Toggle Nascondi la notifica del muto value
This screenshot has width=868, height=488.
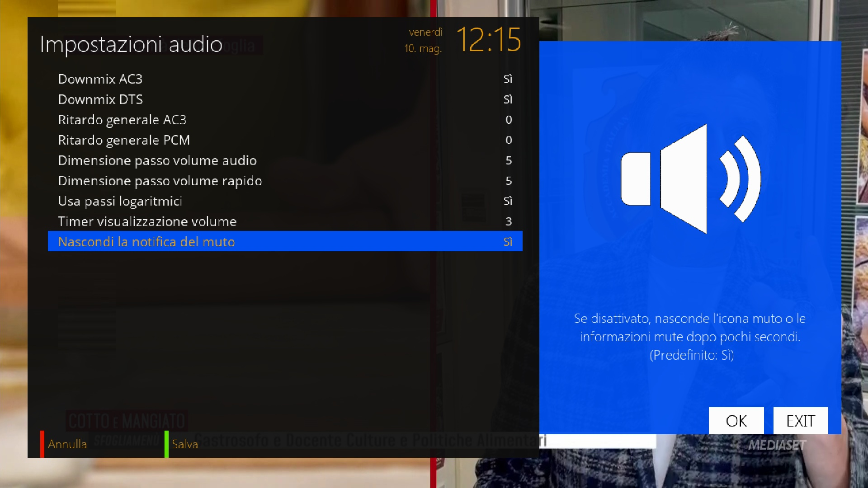[x=508, y=242]
